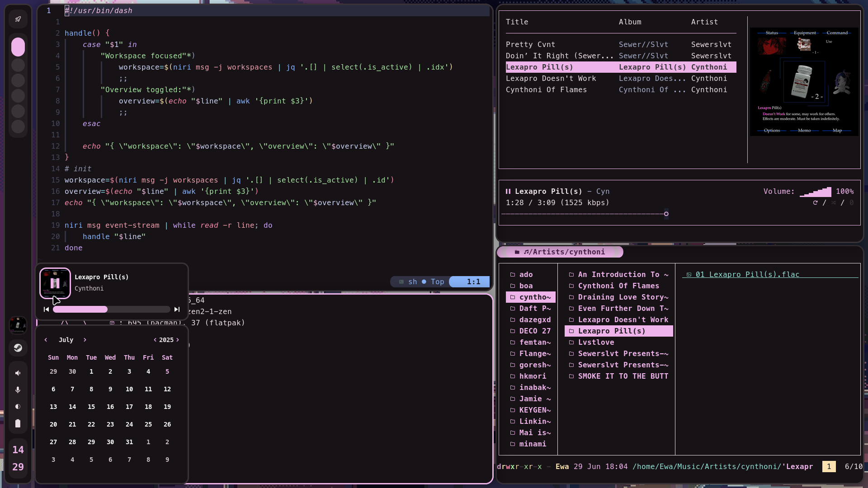Image resolution: width=868 pixels, height=488 pixels.
Task: Select July 16 in the calendar
Action: click(x=110, y=407)
